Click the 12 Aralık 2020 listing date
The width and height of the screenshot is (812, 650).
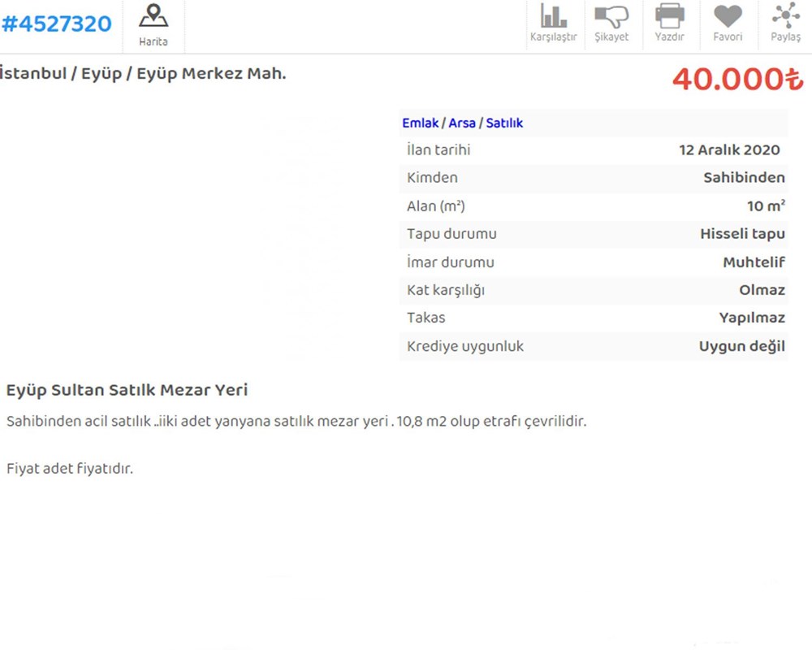729,150
